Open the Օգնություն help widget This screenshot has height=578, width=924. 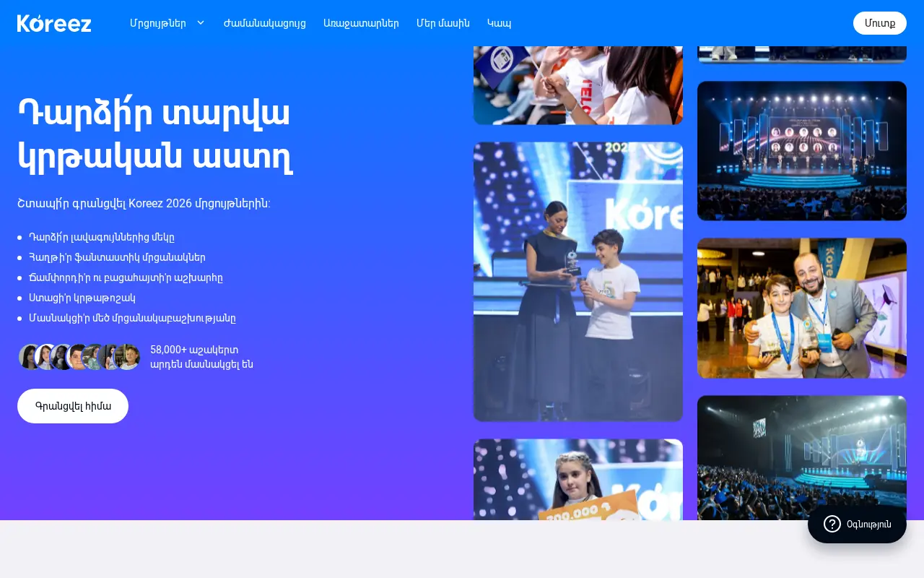857,524
